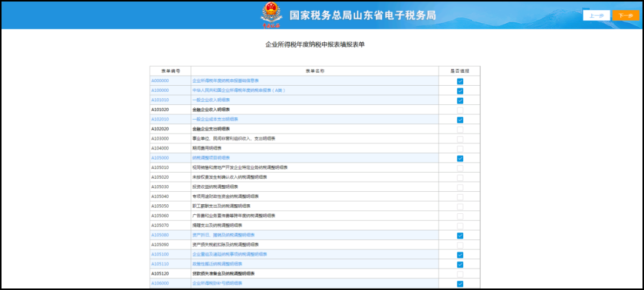This screenshot has height=290, width=644.
Task: Uncheck the A101010 row checkbox
Action: click(x=460, y=101)
